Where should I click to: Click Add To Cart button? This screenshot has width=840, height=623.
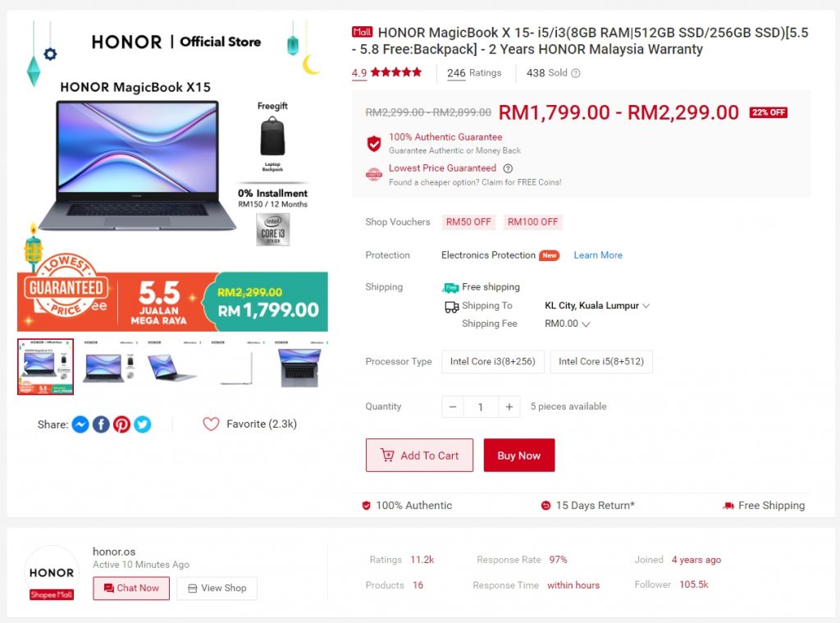(x=419, y=456)
